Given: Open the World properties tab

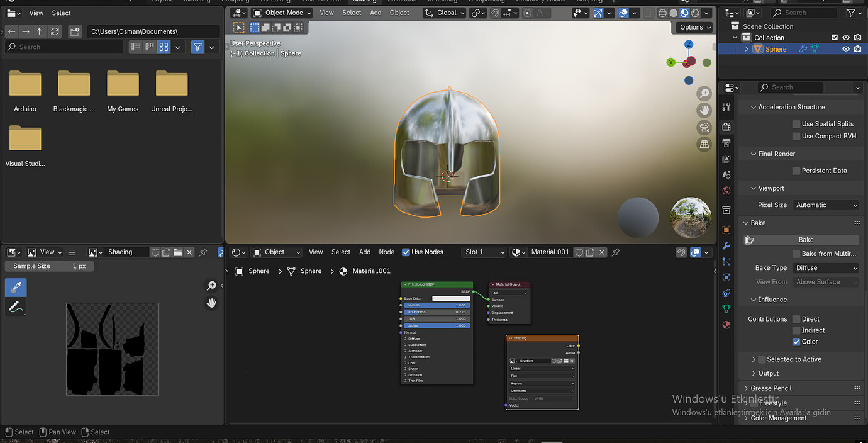Looking at the screenshot, I should click(x=726, y=191).
